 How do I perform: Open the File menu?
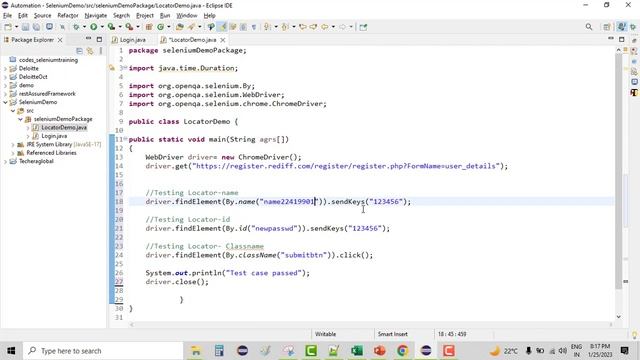[7, 16]
